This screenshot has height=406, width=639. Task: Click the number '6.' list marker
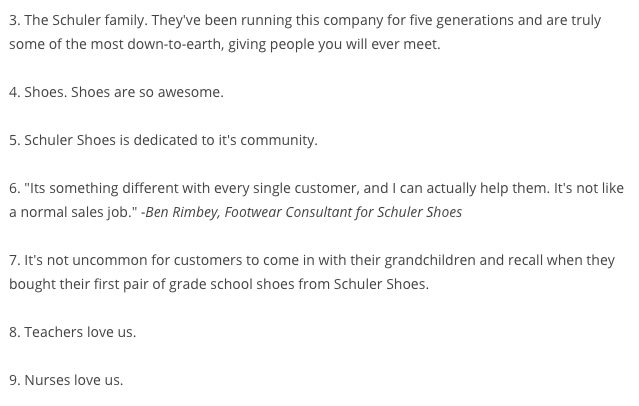(x=15, y=188)
